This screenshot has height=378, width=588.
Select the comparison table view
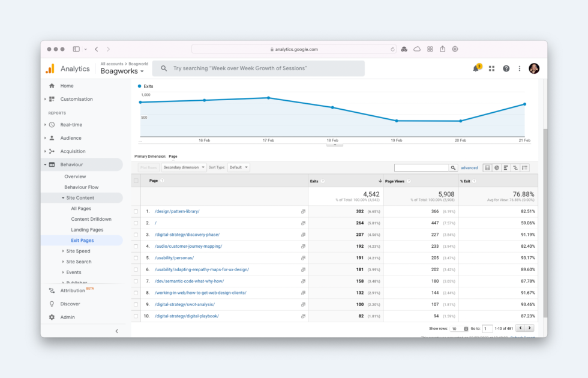pyautogui.click(x=515, y=167)
